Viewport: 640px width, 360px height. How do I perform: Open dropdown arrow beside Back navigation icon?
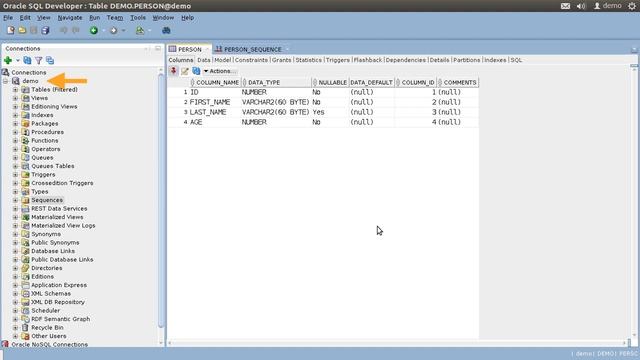tap(103, 30)
